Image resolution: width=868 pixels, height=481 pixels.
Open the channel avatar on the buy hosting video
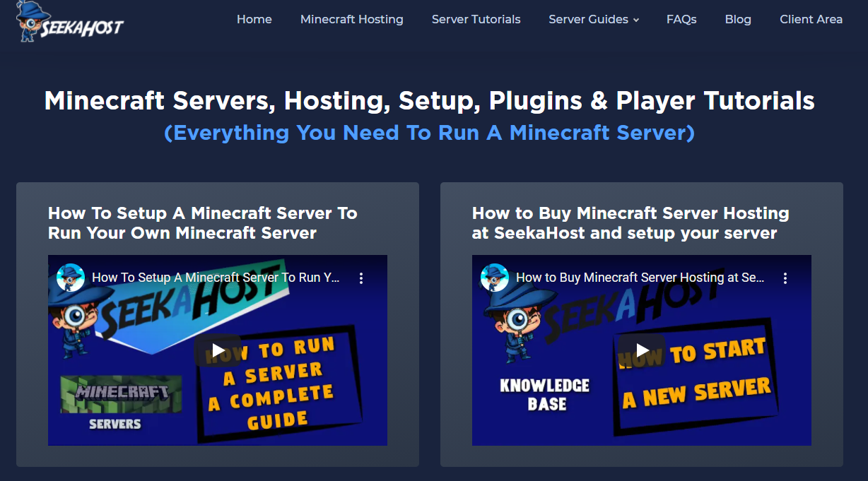(x=494, y=278)
